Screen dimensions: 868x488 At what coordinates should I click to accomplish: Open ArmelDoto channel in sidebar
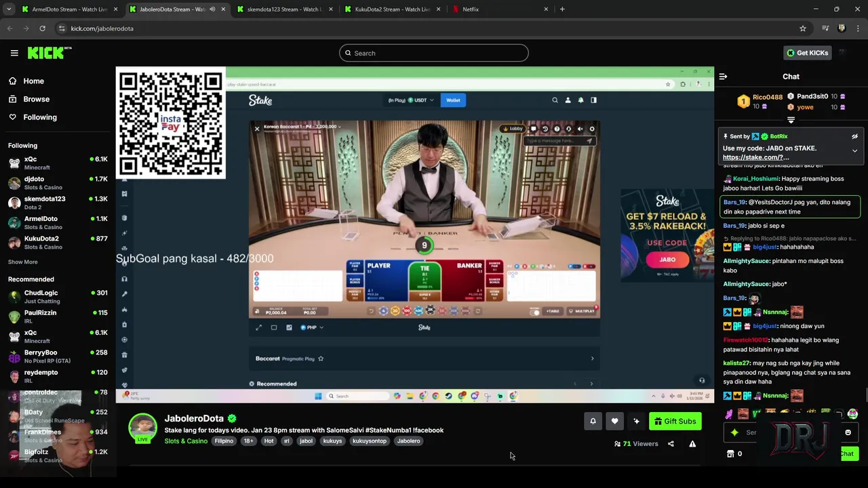pyautogui.click(x=58, y=222)
